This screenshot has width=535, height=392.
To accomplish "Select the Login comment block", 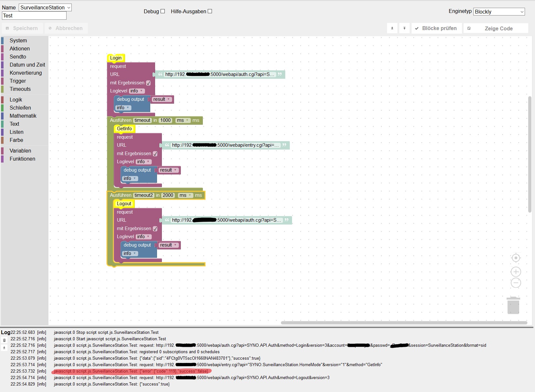I will pyautogui.click(x=116, y=58).
